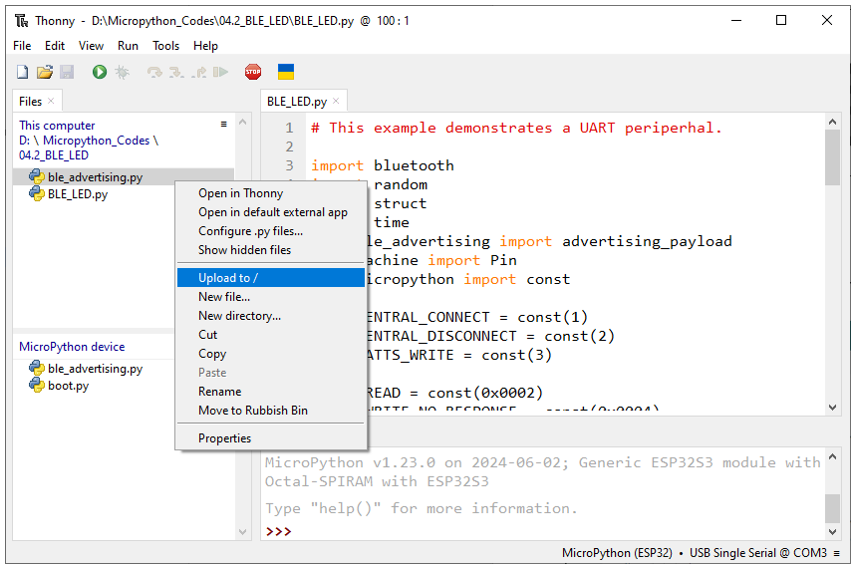This screenshot has width=858, height=571.
Task: Click the editor vertical scrollbar thumb
Action: pos(832,158)
